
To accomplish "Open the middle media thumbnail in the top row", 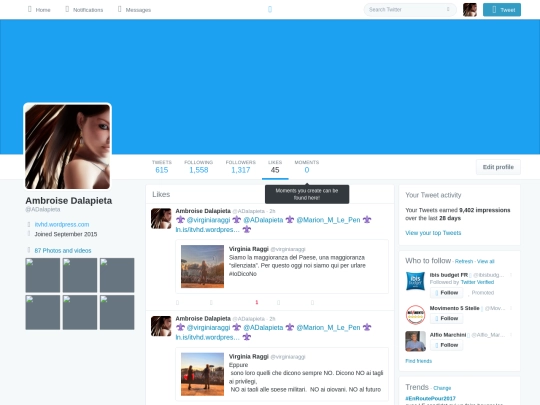I will [x=80, y=275].
